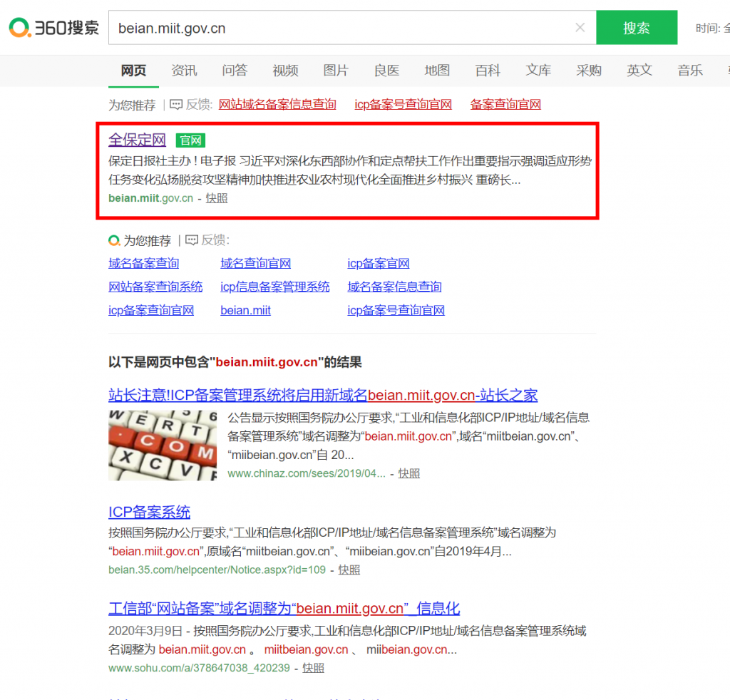Click the green beian.miit.gov.cn result URL

click(x=151, y=198)
